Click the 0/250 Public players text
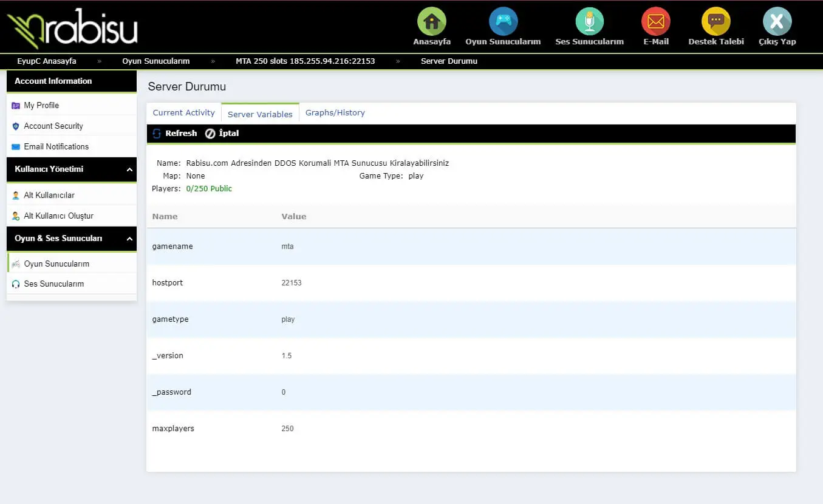This screenshot has height=504, width=823. [209, 189]
